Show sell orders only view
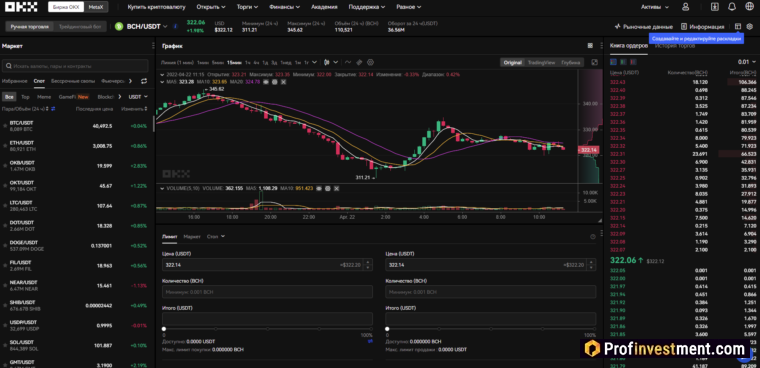The height and width of the screenshot is (368, 760). pyautogui.click(x=633, y=62)
